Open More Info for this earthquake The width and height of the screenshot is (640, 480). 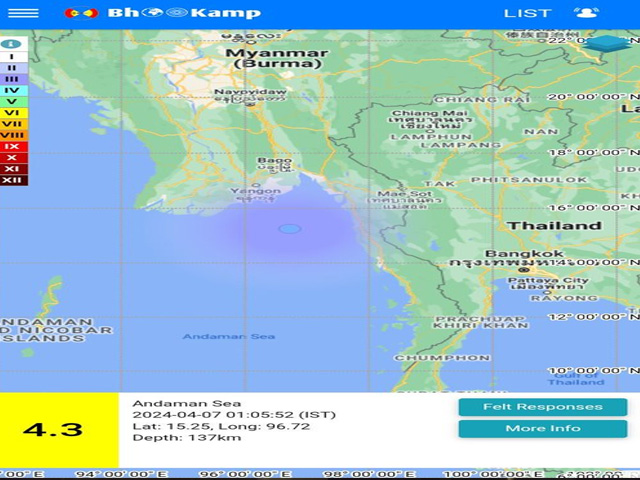coord(542,428)
